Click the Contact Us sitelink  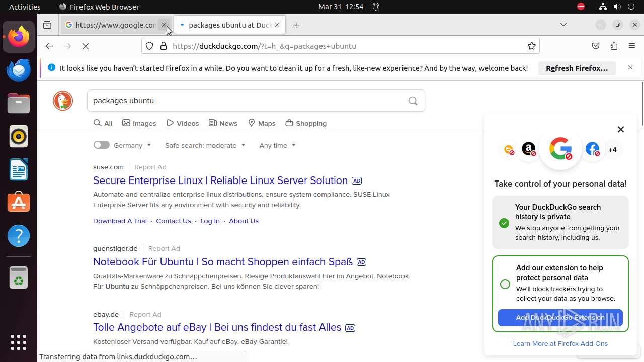[x=174, y=221]
